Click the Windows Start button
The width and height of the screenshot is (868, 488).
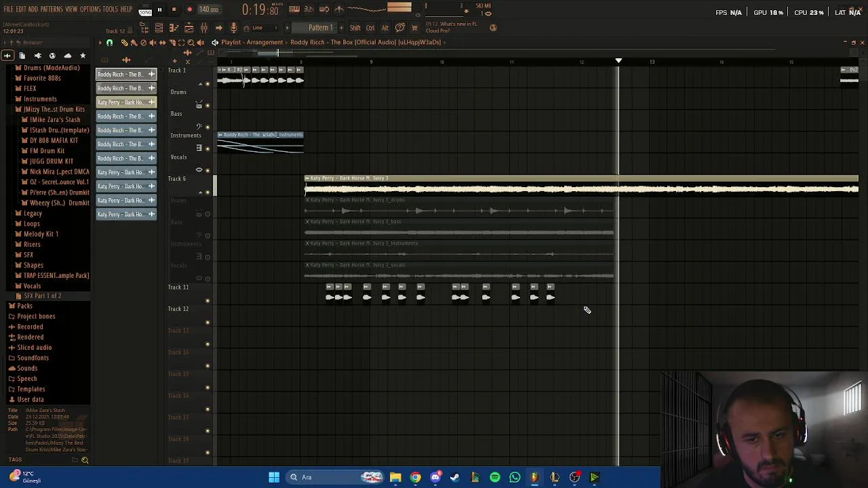[x=274, y=477]
